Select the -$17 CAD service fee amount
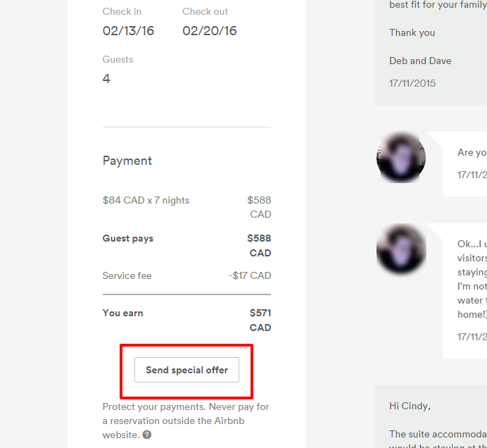Image resolution: width=487 pixels, height=448 pixels. click(x=250, y=275)
